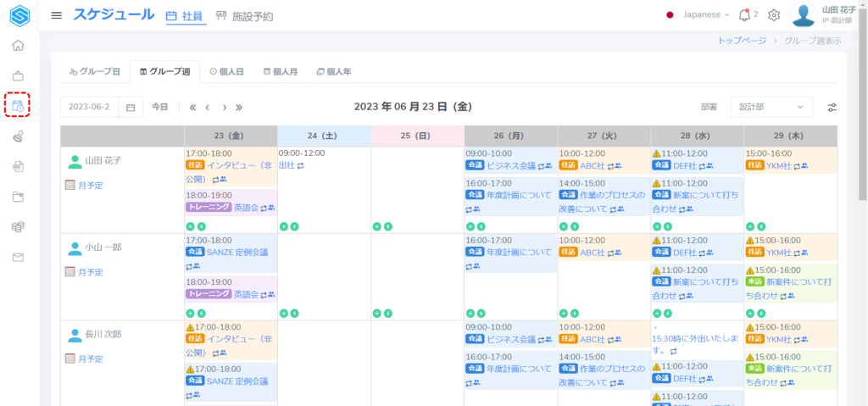Open 月予定 link under 山田 花子

[90, 186]
